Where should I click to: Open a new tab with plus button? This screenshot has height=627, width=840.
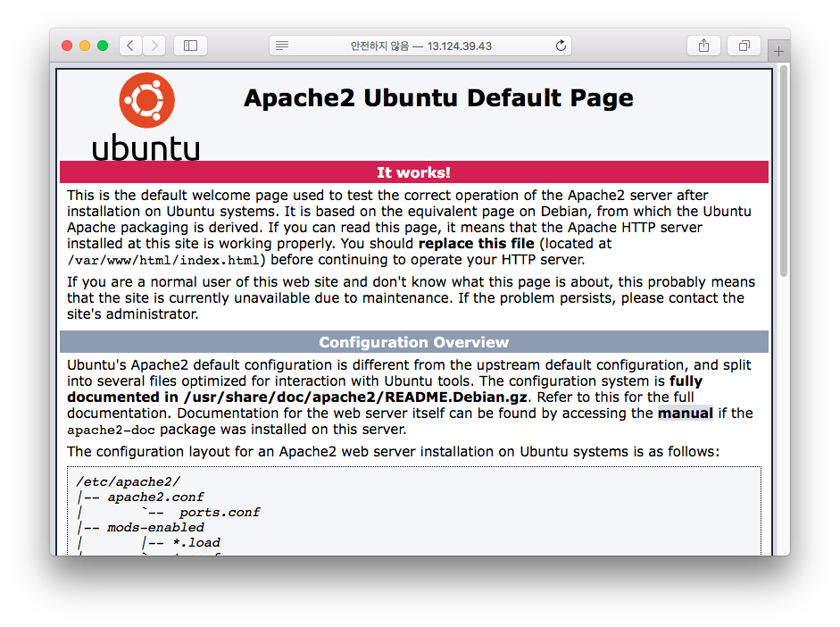778,52
